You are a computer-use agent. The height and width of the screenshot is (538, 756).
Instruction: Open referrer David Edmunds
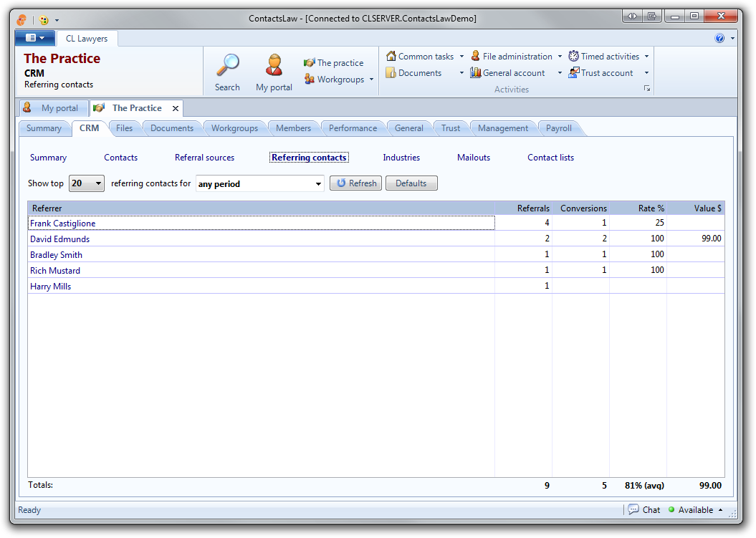click(x=59, y=239)
